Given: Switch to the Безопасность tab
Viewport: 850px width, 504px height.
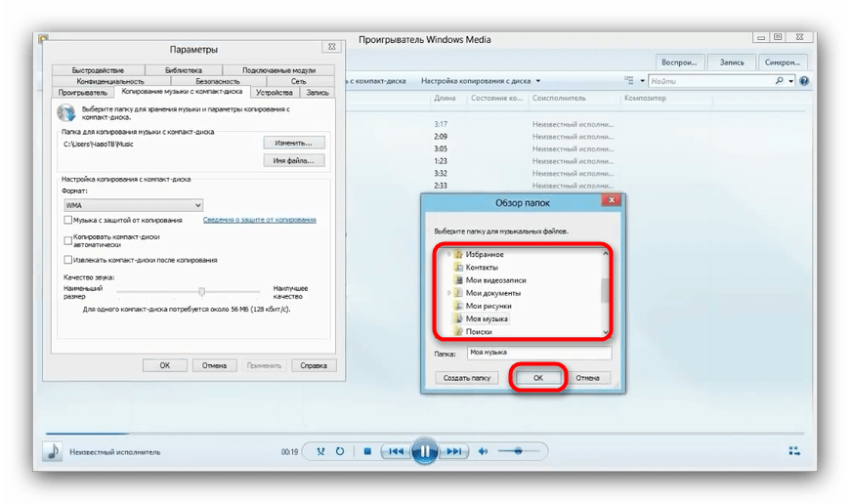Looking at the screenshot, I should (x=217, y=81).
